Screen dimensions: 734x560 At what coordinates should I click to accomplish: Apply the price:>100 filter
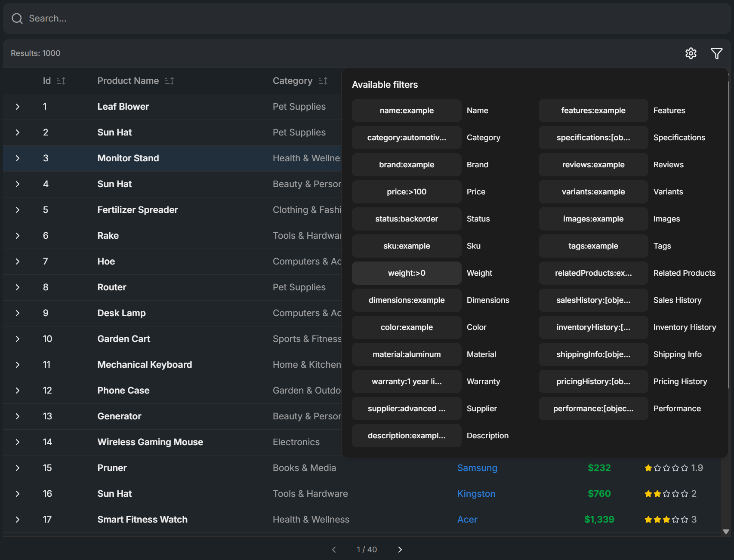click(407, 192)
